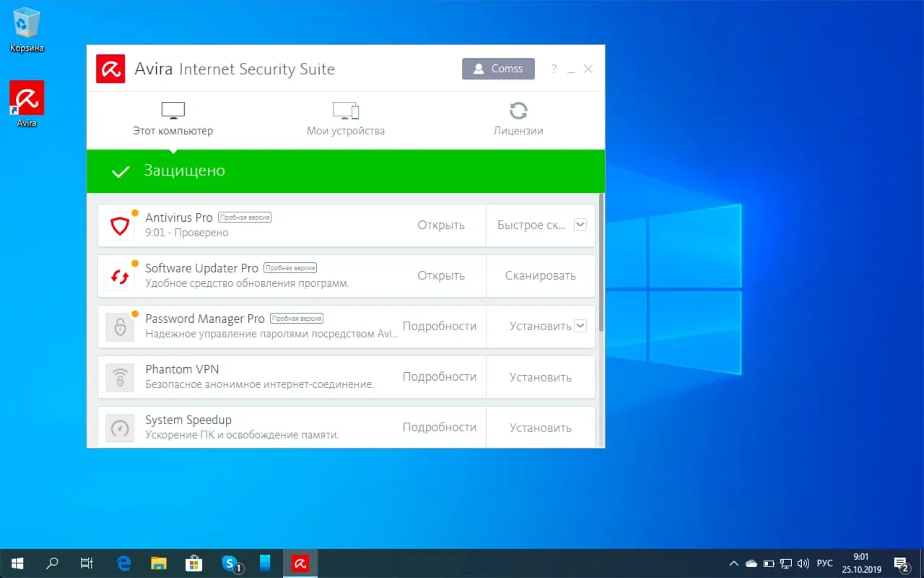This screenshot has height=578, width=924.
Task: Close the Avira window
Action: [588, 69]
